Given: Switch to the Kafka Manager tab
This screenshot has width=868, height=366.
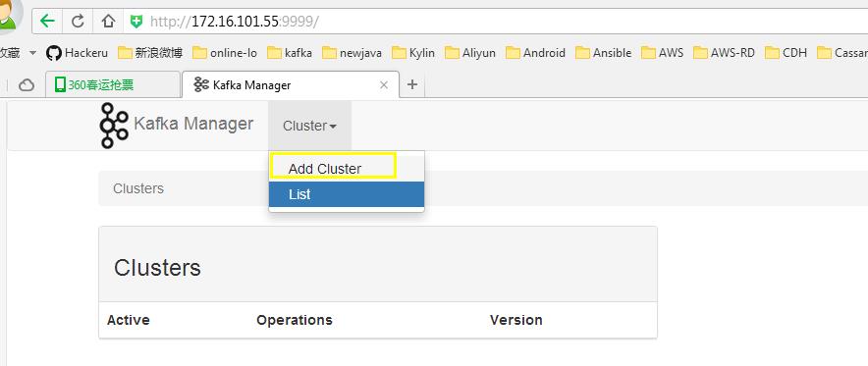Looking at the screenshot, I should (290, 85).
